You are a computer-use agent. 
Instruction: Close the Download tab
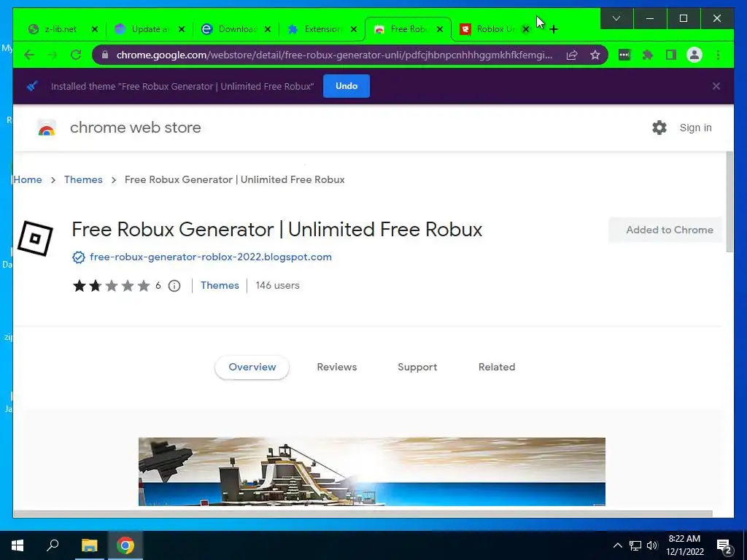(268, 29)
